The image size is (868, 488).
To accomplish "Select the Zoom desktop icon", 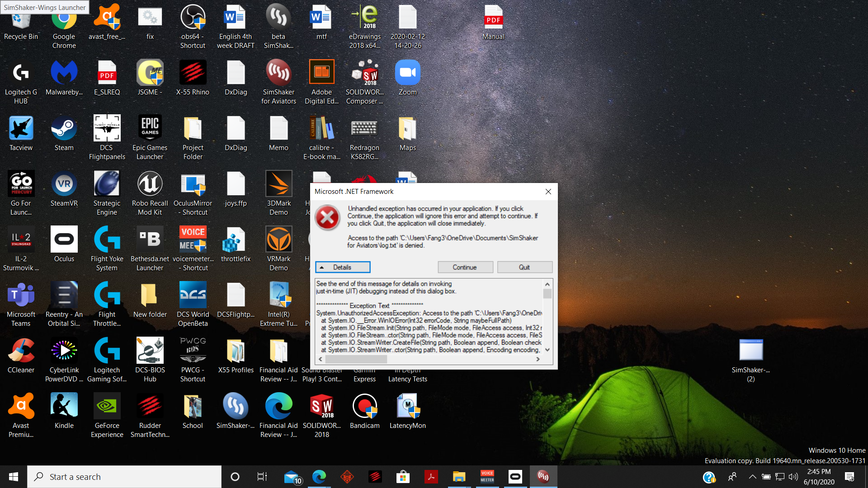I will [407, 78].
